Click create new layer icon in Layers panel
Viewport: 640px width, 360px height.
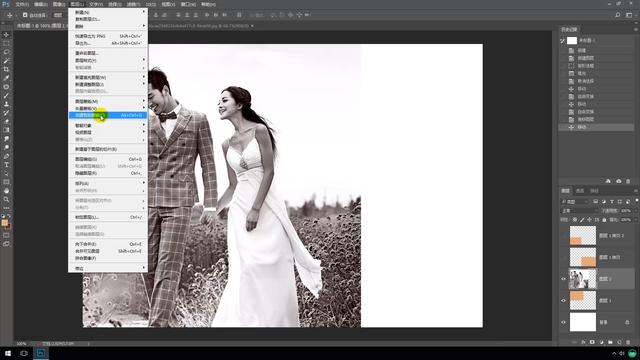click(619, 342)
